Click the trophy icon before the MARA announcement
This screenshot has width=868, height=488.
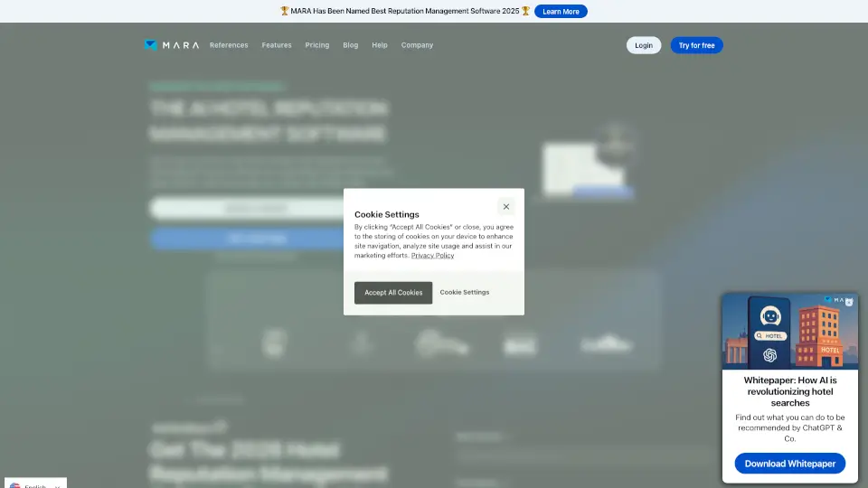(x=285, y=12)
